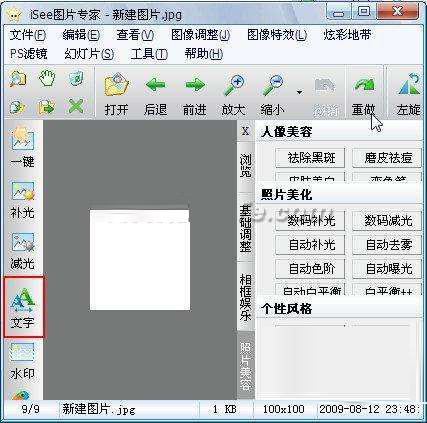Click the greyed-out Undo (撤销) icon
427x423 pixels.
pos(325,86)
